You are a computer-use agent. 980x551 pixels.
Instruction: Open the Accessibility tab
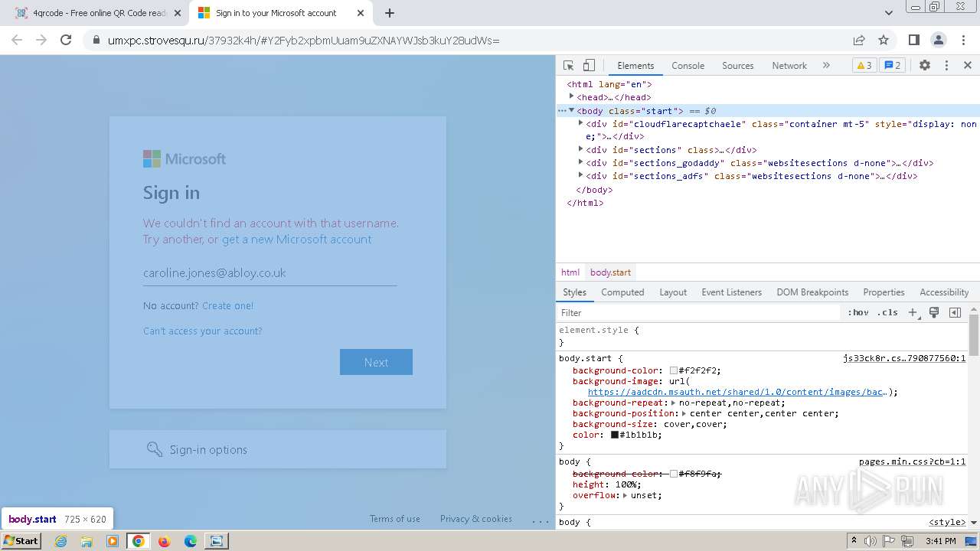tap(944, 292)
